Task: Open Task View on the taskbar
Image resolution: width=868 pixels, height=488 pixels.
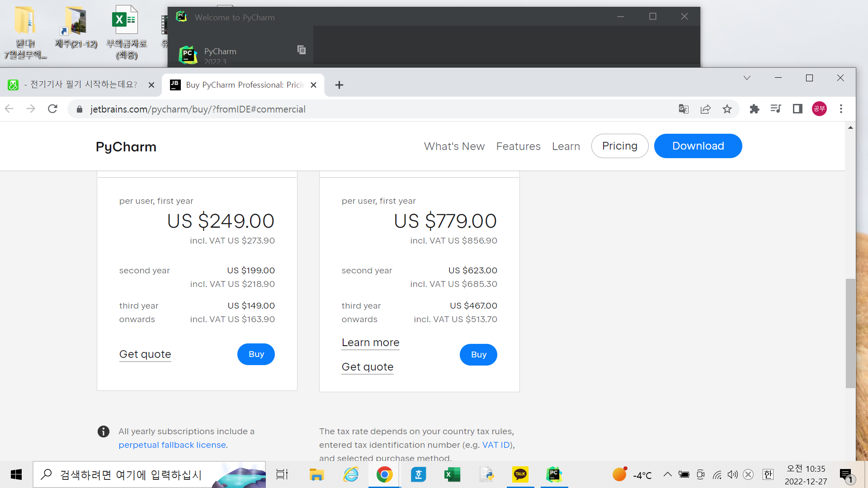Action: [x=282, y=474]
